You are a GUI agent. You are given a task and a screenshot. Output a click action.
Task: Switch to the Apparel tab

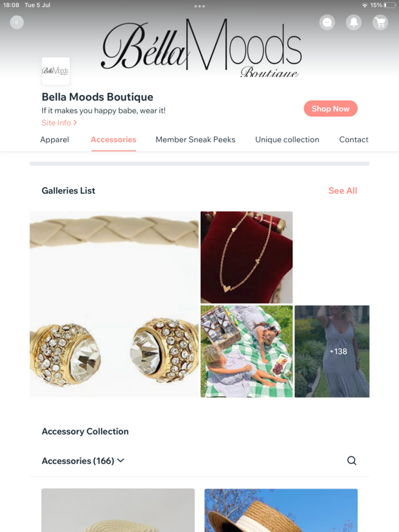point(54,139)
